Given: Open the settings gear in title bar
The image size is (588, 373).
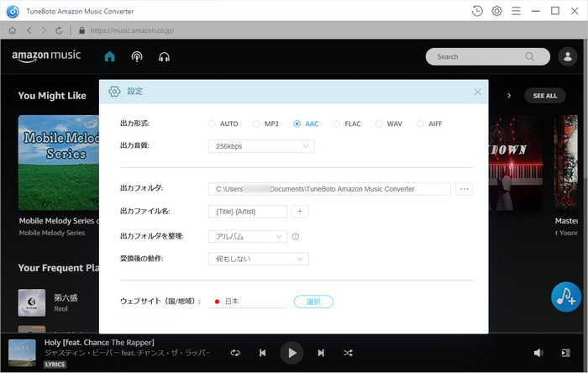Looking at the screenshot, I should [496, 11].
